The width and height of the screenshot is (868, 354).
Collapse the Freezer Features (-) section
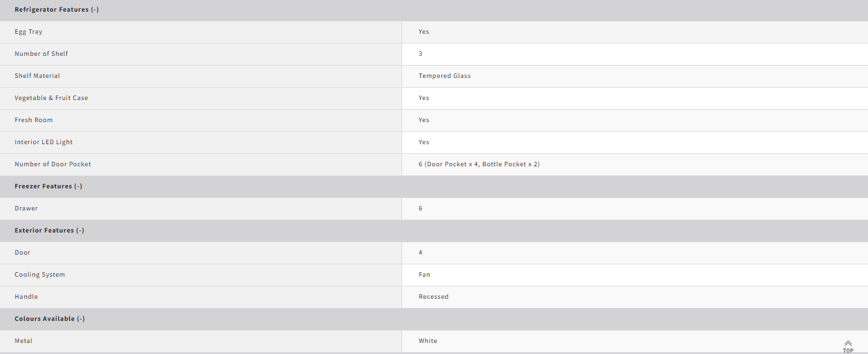click(48, 186)
